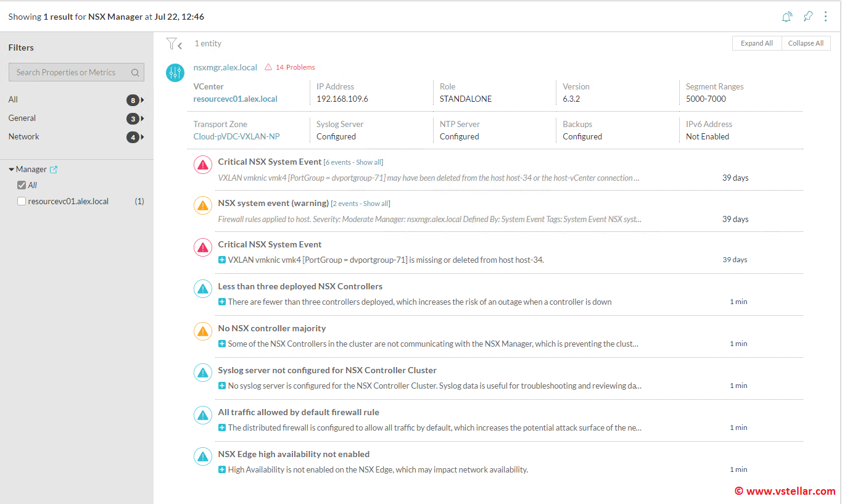Collapse filters panel using funnel icon
This screenshot has width=842, height=504.
click(174, 44)
